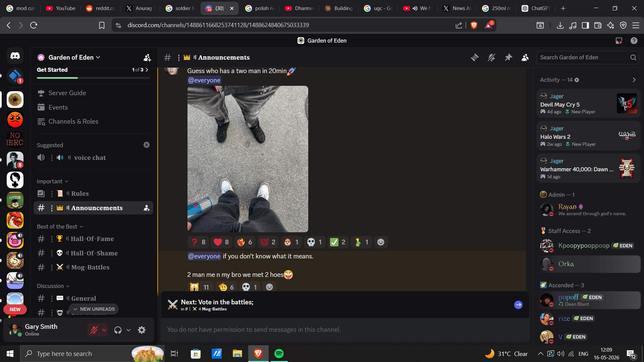Open Devil May Cry 5 activity card
Screen dimensions: 644x362
pos(588,104)
